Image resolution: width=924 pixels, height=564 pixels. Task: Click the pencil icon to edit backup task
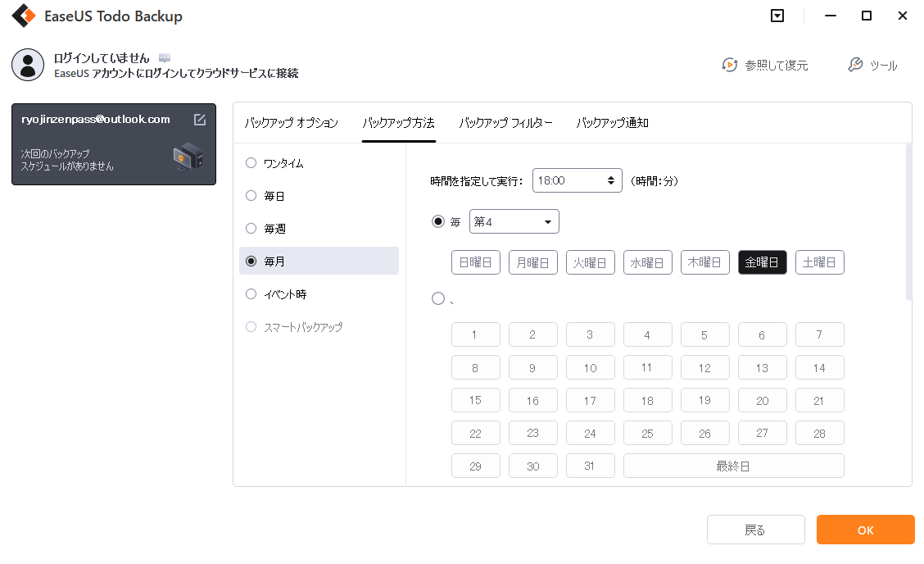pos(199,119)
